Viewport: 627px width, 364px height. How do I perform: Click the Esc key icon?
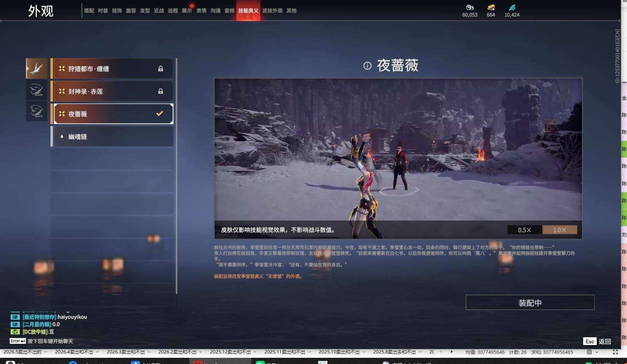click(590, 341)
